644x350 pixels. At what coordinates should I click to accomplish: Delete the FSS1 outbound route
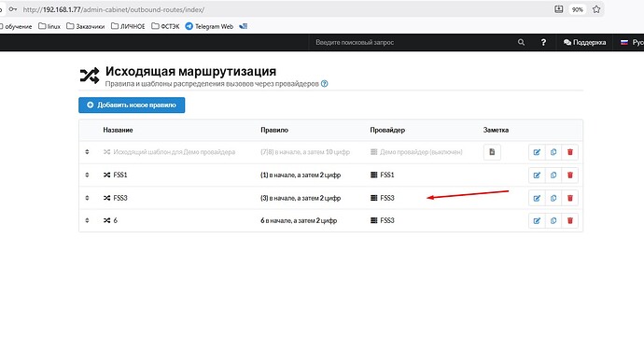click(x=569, y=175)
